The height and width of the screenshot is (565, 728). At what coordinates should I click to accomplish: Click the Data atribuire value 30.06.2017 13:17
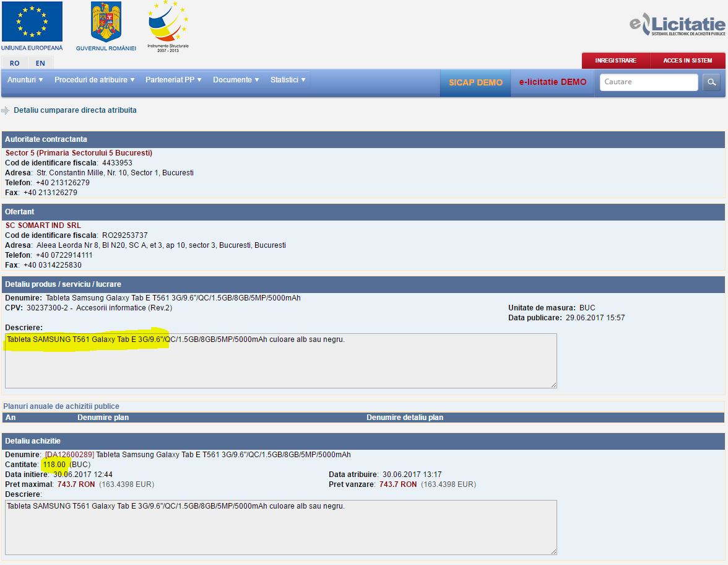click(412, 475)
